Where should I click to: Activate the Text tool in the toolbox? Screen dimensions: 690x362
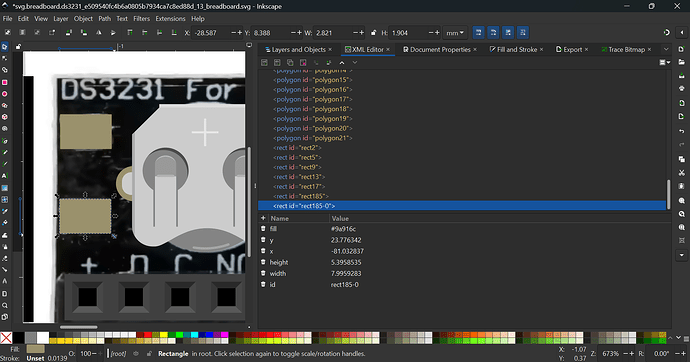(5, 176)
